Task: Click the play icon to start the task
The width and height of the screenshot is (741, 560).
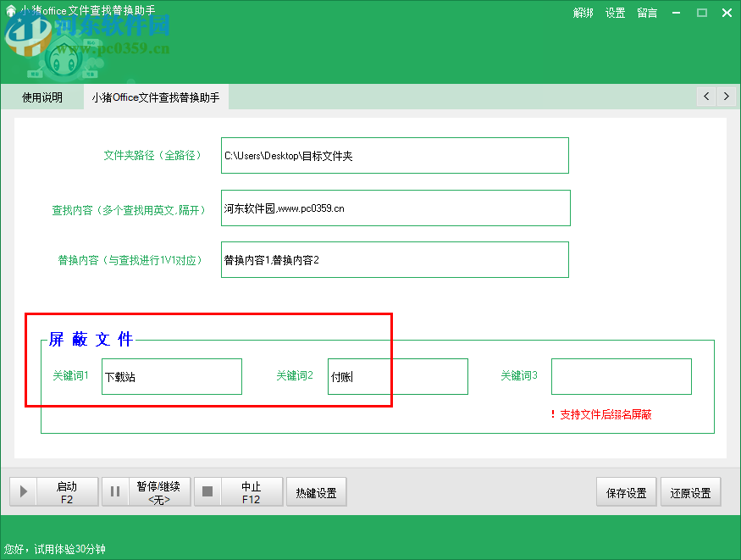Action: 23,491
